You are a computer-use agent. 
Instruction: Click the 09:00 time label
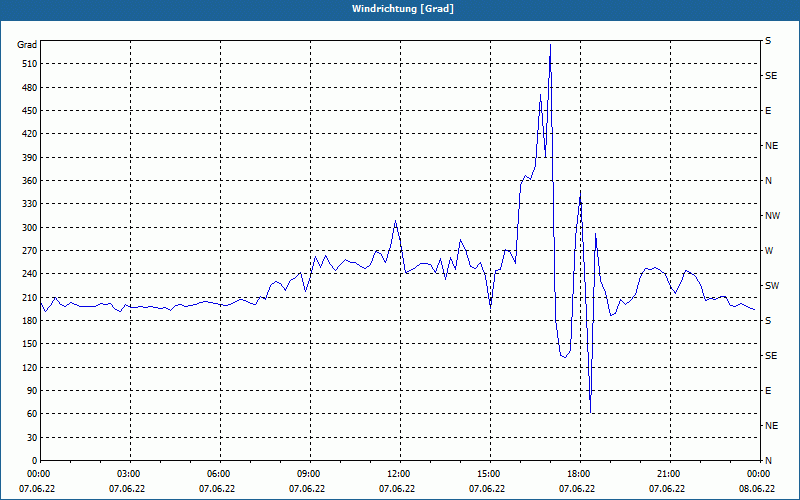pyautogui.click(x=310, y=473)
